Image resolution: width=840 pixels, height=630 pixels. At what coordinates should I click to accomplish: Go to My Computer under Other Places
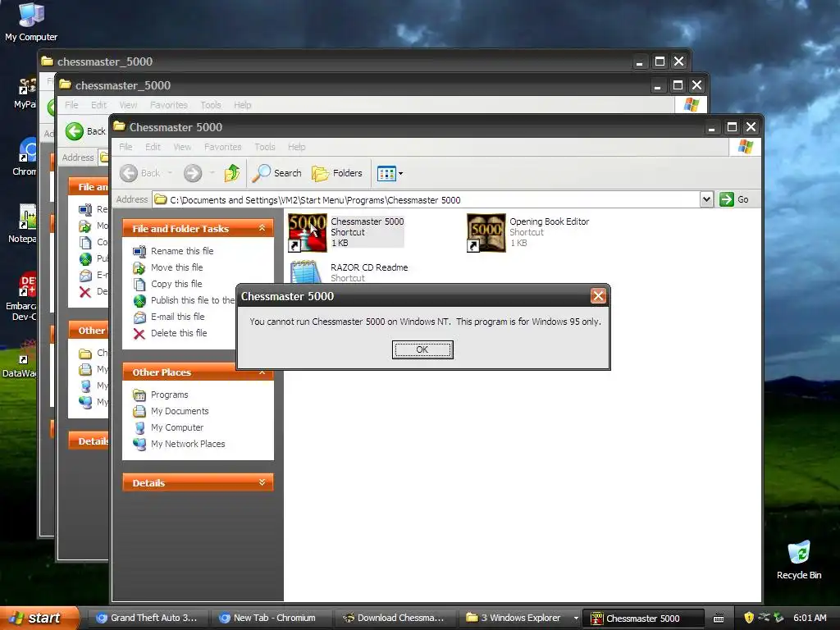[x=177, y=427]
